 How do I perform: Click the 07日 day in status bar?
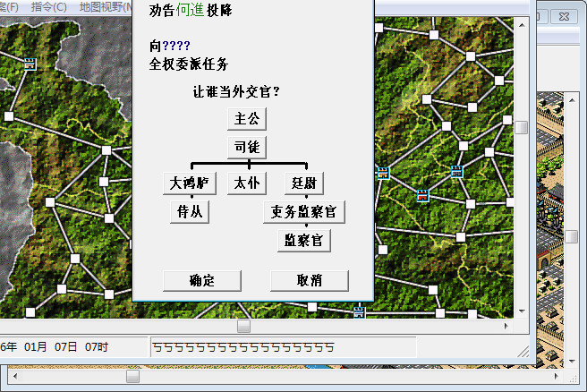tap(66, 347)
